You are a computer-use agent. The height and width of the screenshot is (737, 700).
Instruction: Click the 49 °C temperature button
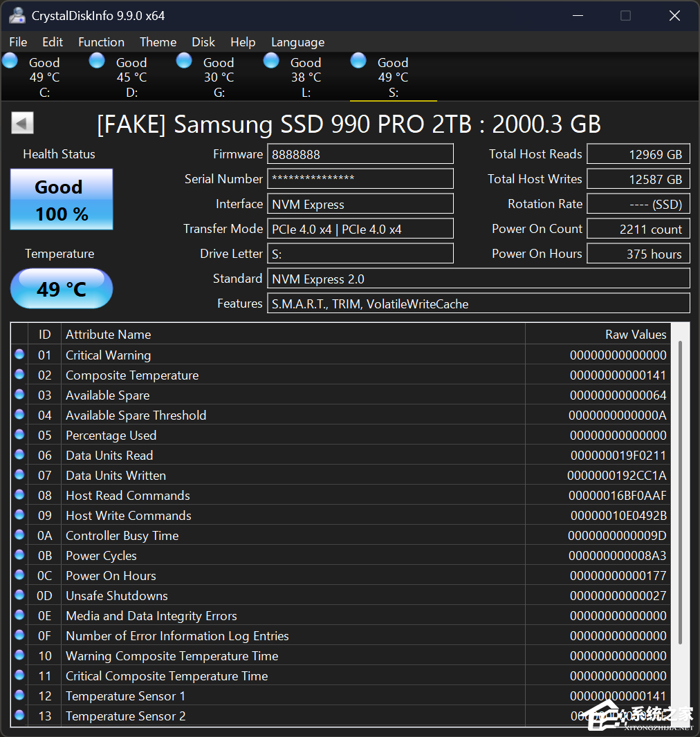click(62, 288)
